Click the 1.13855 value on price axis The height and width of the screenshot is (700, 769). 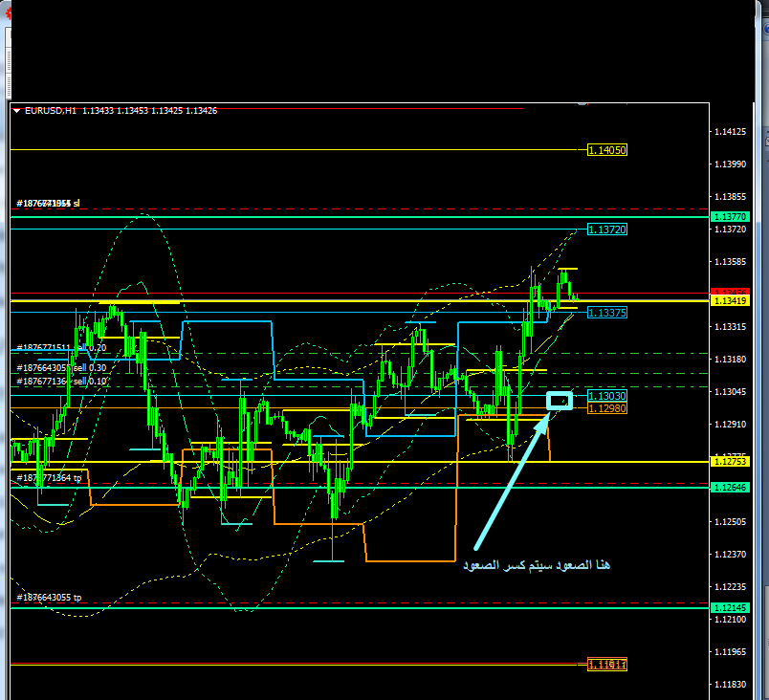click(730, 197)
